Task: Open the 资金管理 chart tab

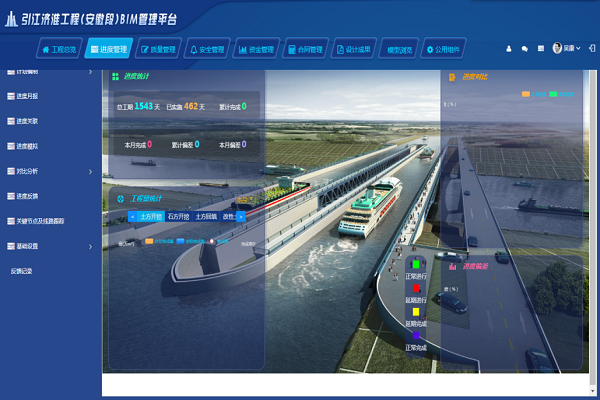Action: click(256, 48)
